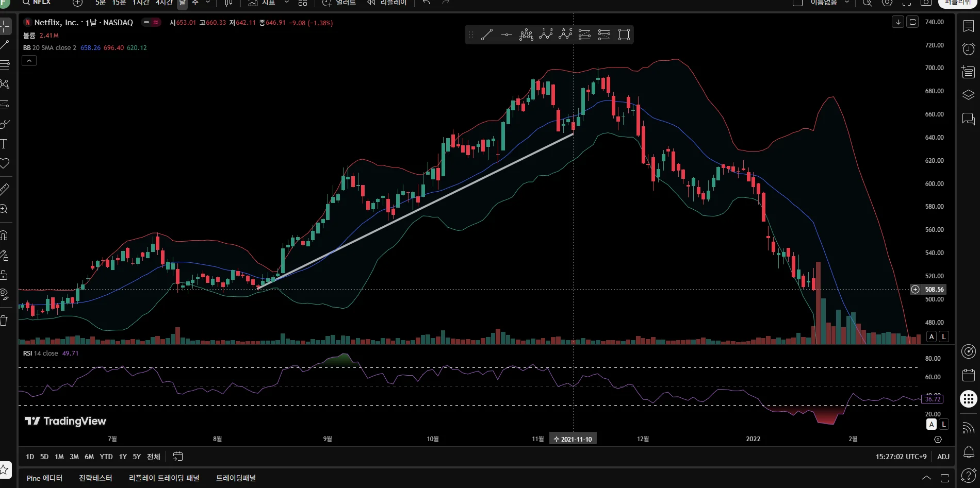Toggle ADJ dividend adjustment button
The width and height of the screenshot is (980, 488).
943,457
